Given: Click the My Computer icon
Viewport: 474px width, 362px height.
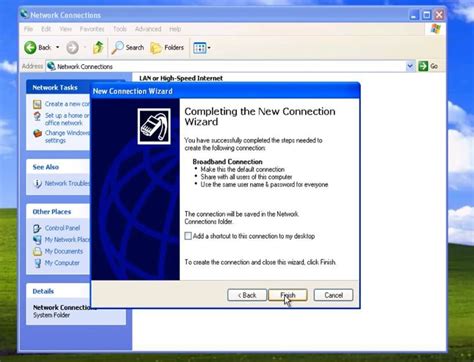Looking at the screenshot, I should [37, 263].
